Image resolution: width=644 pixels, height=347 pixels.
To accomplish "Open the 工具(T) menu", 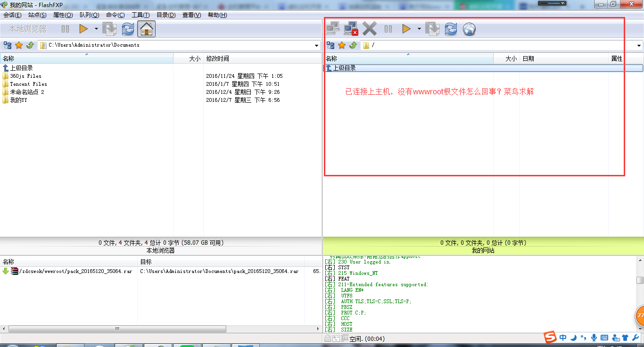I will pyautogui.click(x=140, y=15).
